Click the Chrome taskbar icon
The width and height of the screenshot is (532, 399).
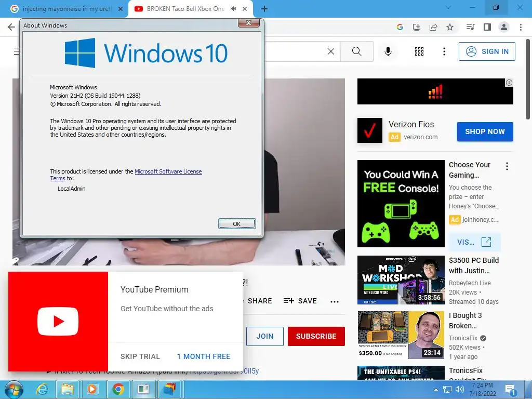tap(118, 390)
